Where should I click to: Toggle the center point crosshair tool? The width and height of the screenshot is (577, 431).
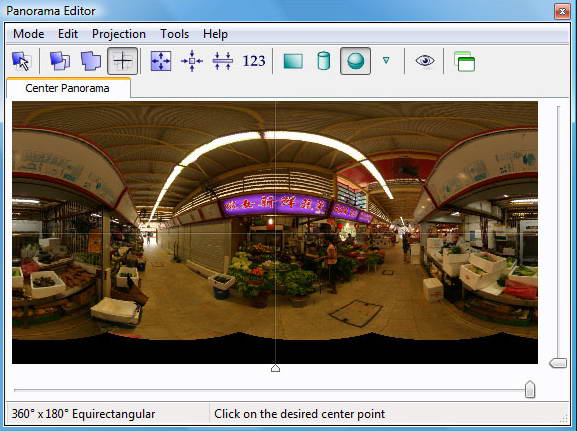click(x=123, y=61)
